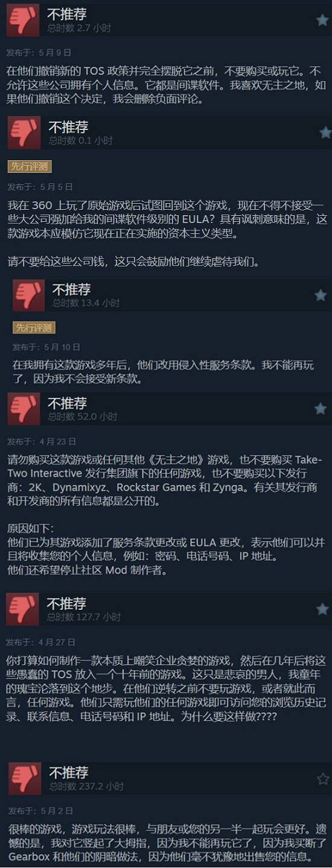
Task: Click star icon on 52.0 小时 review
Action: pos(321,409)
